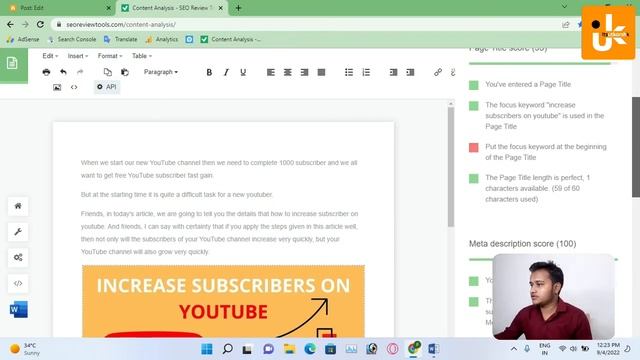Click 'Put the focus keyword at the beginning' message
Screen dimensions: 640x360
[x=546, y=152]
